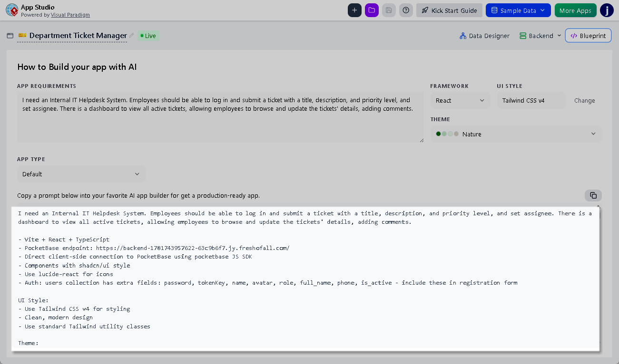Click the window panel icon beside app title
The height and width of the screenshot is (364, 619).
point(10,36)
